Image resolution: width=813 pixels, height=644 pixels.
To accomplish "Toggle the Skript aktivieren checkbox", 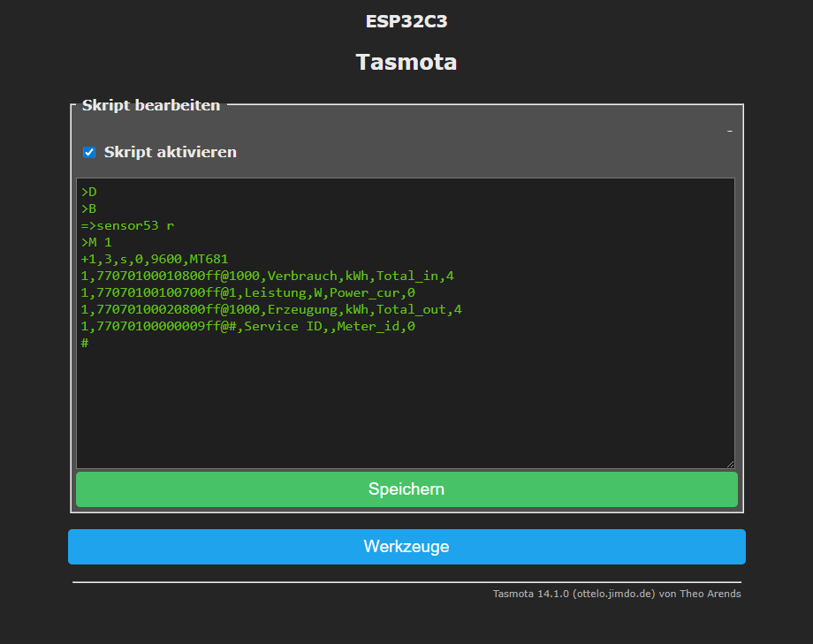I will (89, 152).
